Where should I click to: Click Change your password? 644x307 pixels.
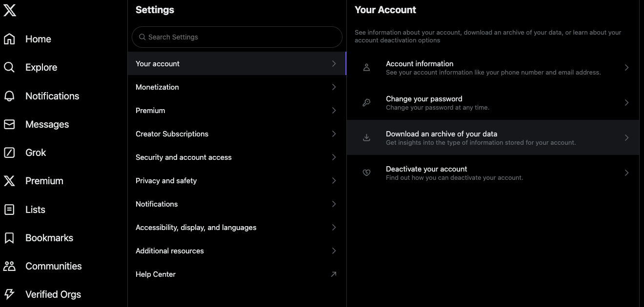click(x=493, y=102)
